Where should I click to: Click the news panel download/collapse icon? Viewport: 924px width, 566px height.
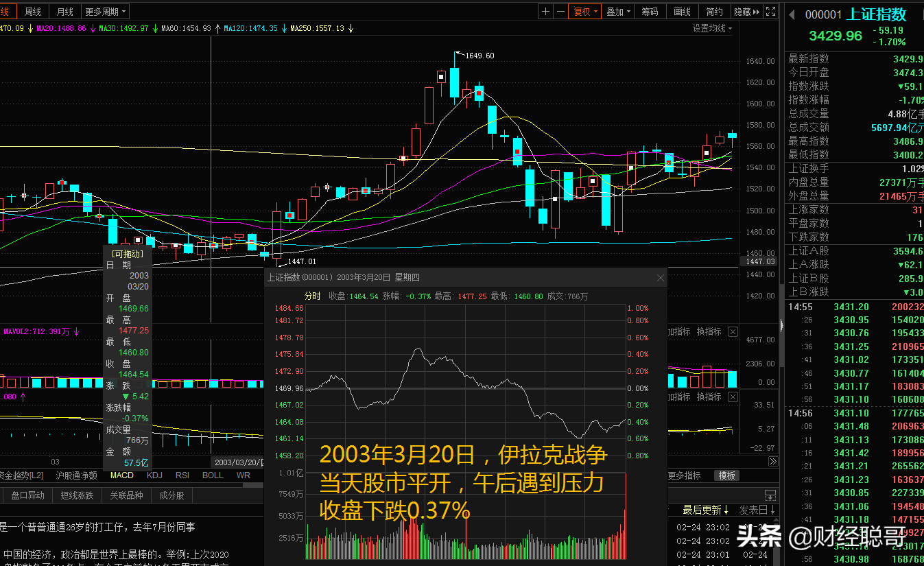[770, 495]
